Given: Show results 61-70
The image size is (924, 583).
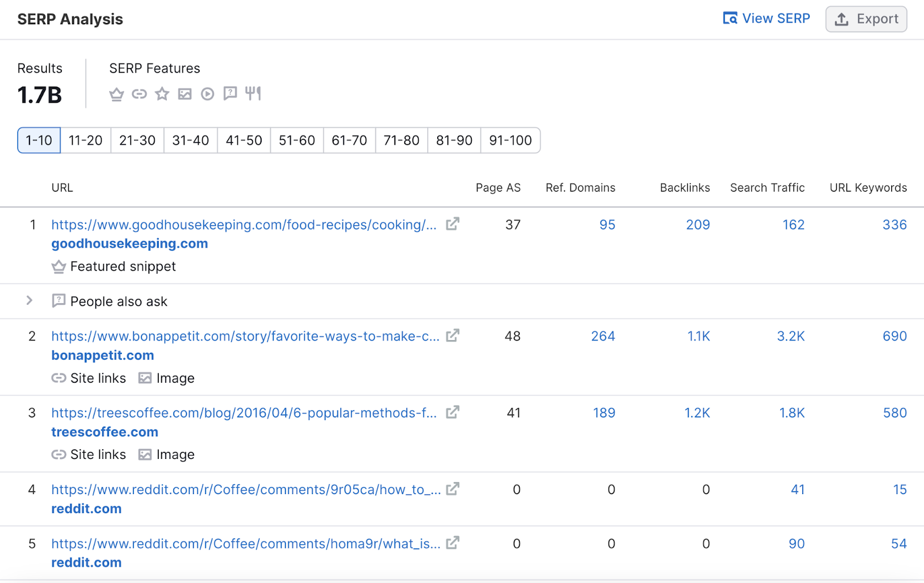Looking at the screenshot, I should coord(349,140).
